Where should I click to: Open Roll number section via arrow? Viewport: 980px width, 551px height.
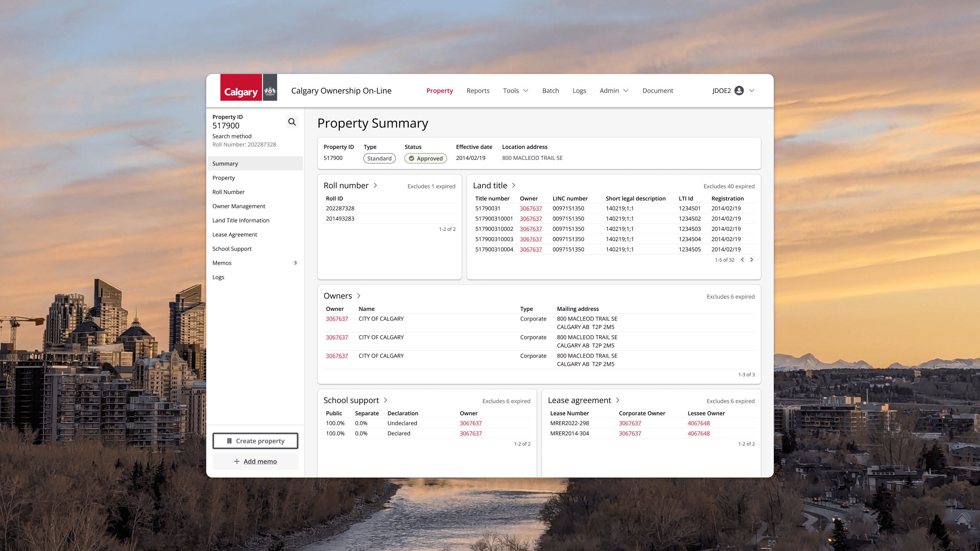pyautogui.click(x=375, y=185)
